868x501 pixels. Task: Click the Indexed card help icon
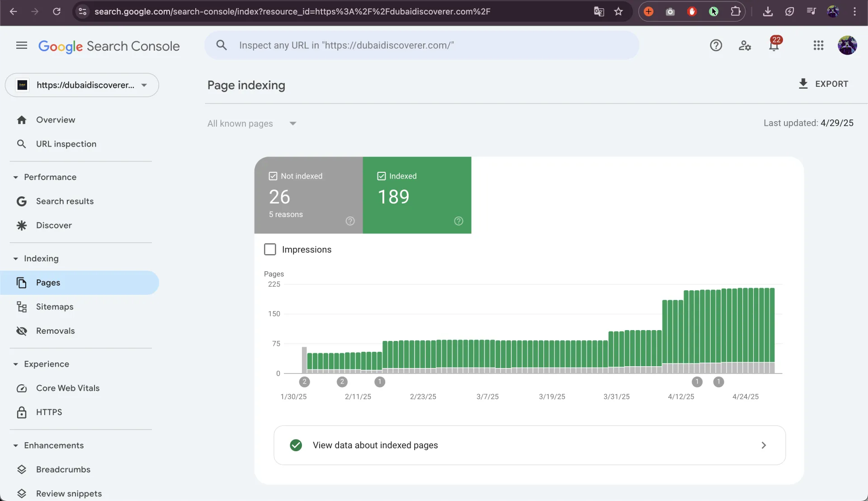click(x=459, y=221)
